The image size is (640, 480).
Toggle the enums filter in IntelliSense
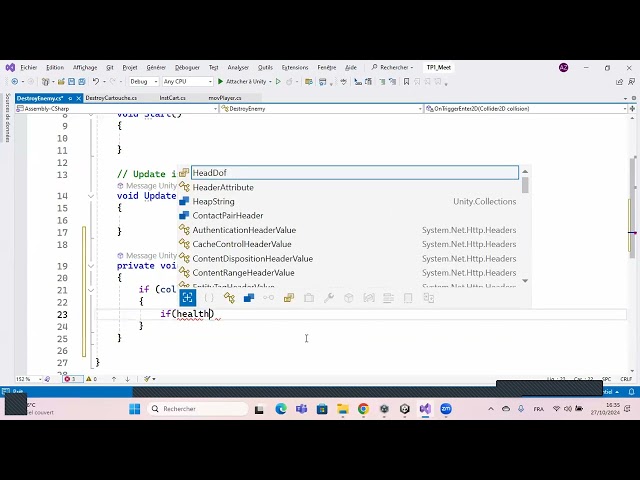289,298
